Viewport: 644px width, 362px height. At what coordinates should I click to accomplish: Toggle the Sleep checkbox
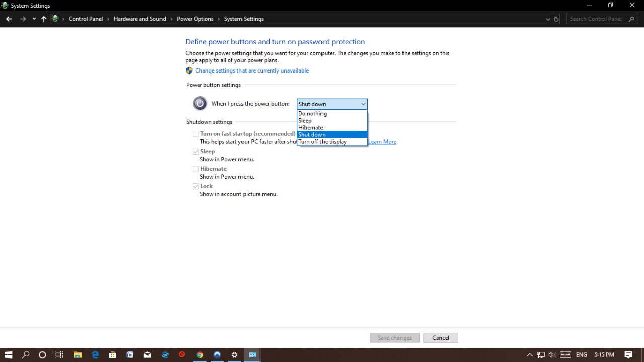pos(196,152)
